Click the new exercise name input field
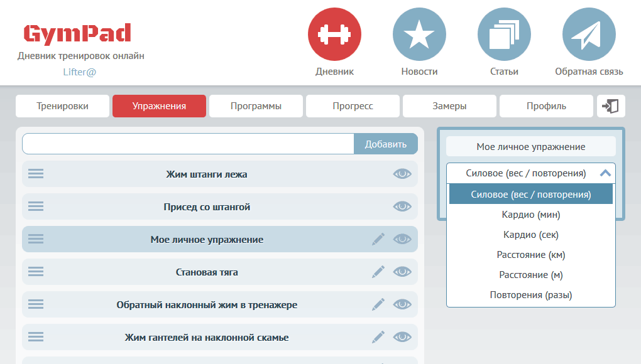Viewport: 641px width, 364px height. click(188, 144)
